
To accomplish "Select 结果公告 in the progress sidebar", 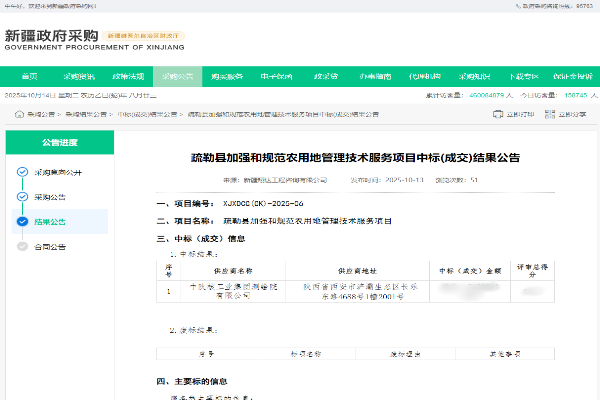I will pos(50,221).
